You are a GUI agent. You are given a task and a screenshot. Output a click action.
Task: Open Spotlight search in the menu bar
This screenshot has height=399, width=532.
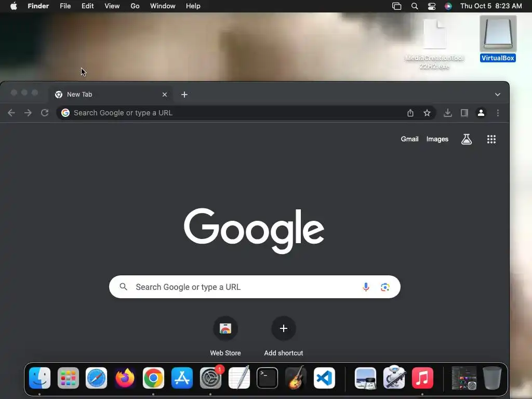414,6
